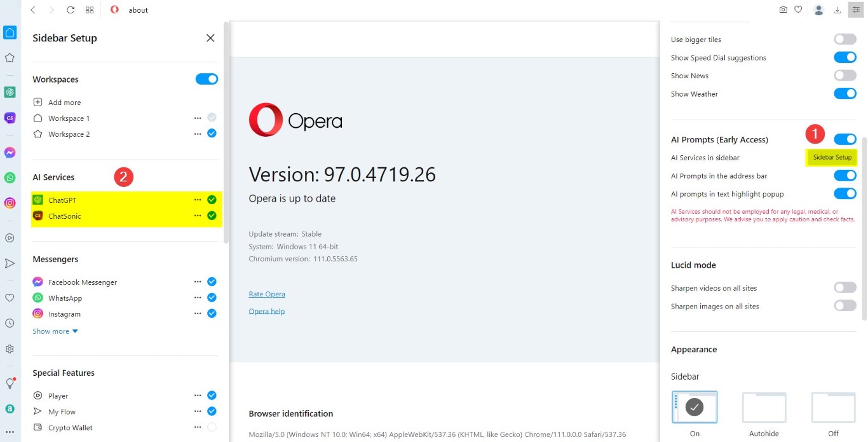Image resolution: width=868 pixels, height=442 pixels.
Task: Open options menu for Facebook Messenger
Action: point(198,281)
